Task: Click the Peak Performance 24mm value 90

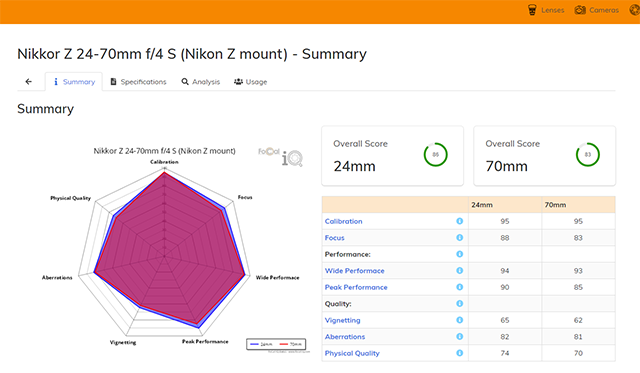Action: pyautogui.click(x=505, y=287)
